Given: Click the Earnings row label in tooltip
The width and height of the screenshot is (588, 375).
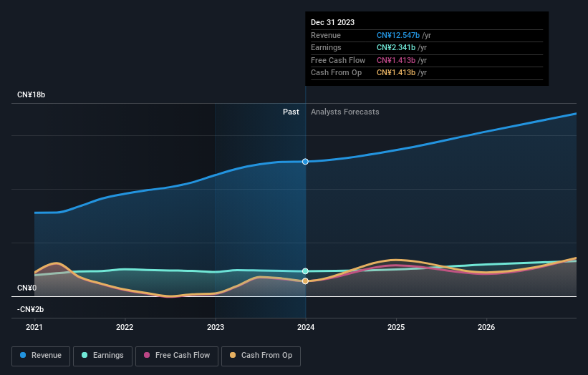Looking at the screenshot, I should [327, 47].
